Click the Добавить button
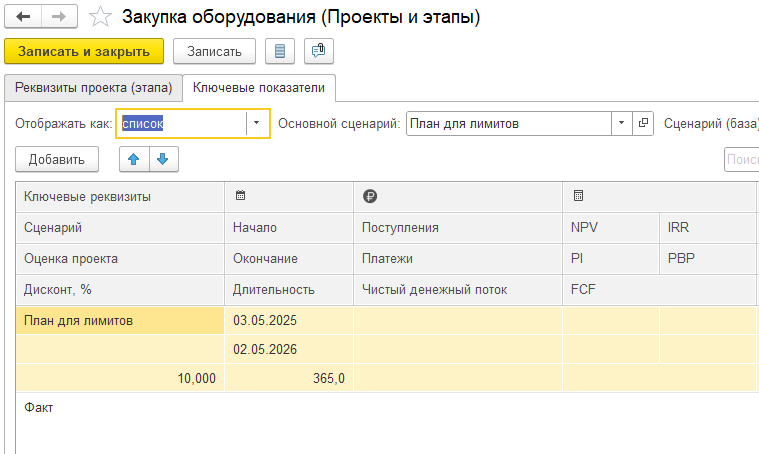Image resolution: width=759 pixels, height=454 pixels. 56,158
